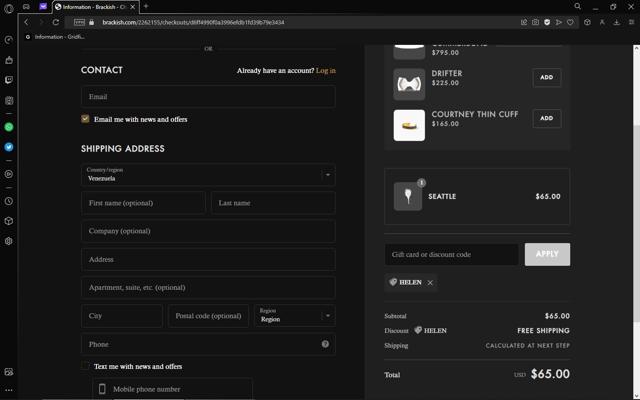
Task: Open the toolbar extensions cube icon
Action: pyautogui.click(x=587, y=22)
